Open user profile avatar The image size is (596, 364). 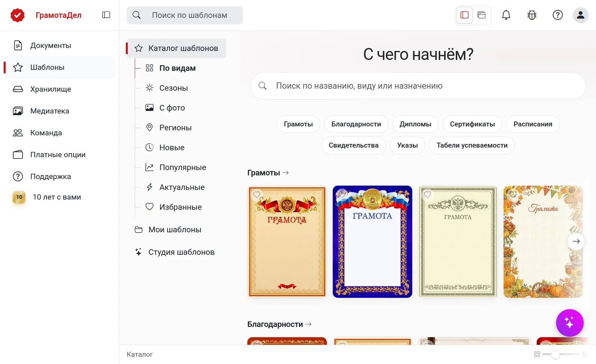tap(580, 15)
